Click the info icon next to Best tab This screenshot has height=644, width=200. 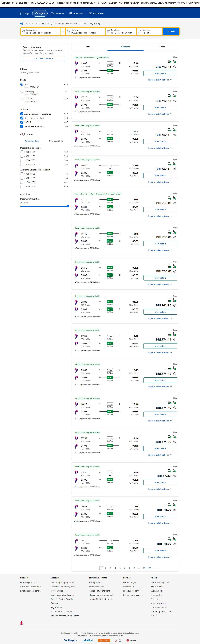92,47
